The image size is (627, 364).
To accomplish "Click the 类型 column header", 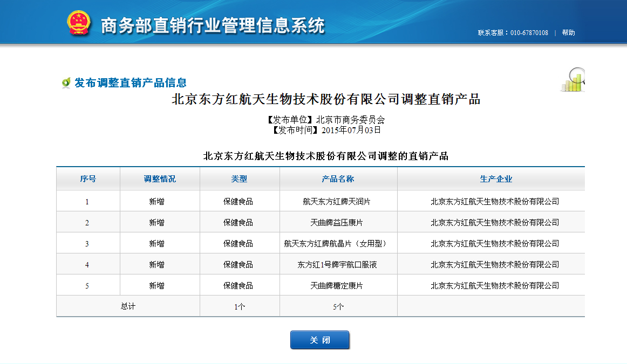I will (239, 179).
